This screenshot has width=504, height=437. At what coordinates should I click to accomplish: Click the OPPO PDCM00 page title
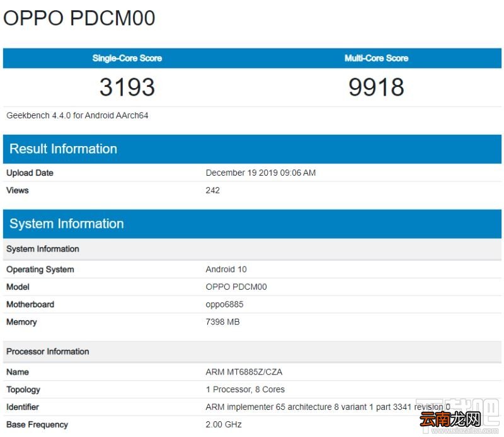79,18
